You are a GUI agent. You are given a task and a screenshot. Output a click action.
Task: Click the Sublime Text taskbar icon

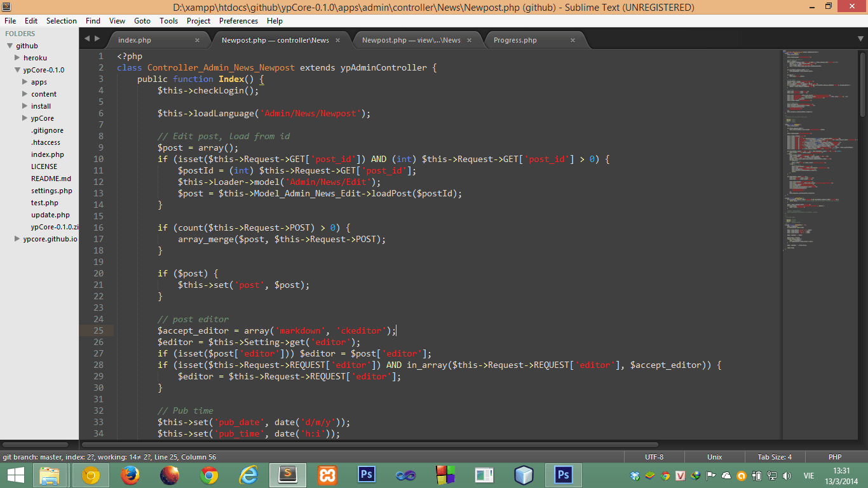(x=288, y=475)
